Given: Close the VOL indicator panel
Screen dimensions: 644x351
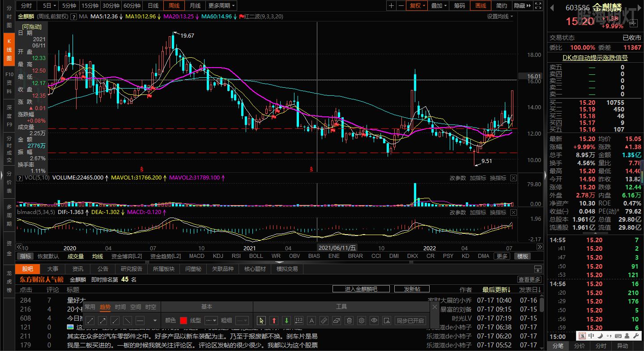Looking at the screenshot, I should (513, 178).
